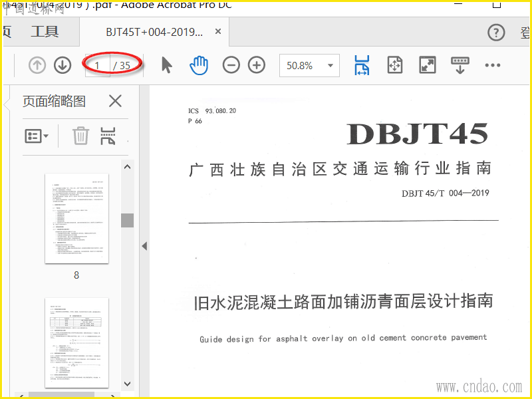Close the 页面缩略图 panel
Image resolution: width=532 pixels, height=399 pixels.
click(115, 101)
